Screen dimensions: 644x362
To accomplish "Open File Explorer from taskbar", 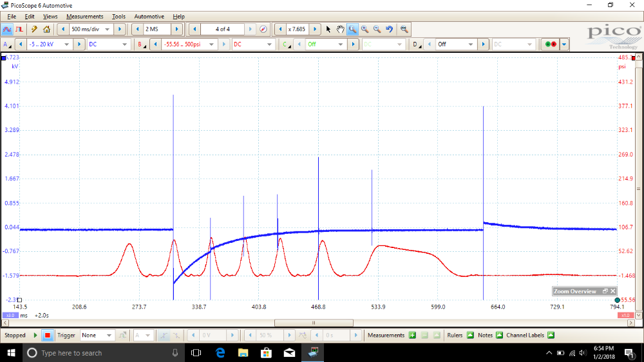I will click(x=243, y=353).
